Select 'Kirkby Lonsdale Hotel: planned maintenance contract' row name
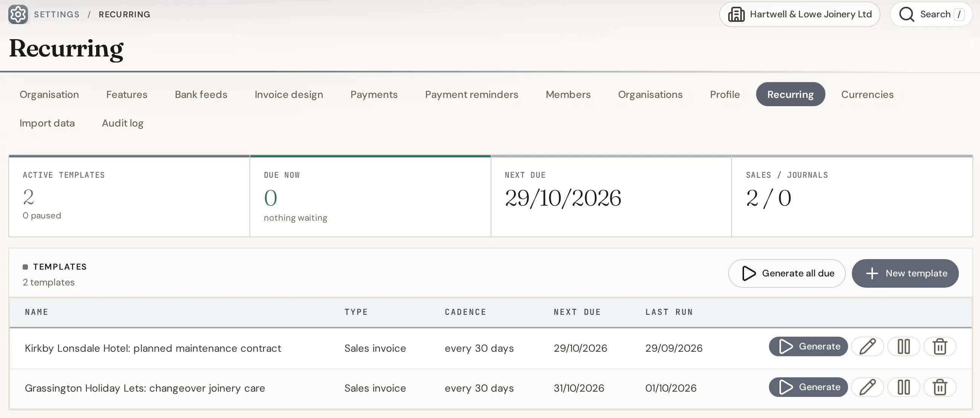Screen dimensions: 980x418 (153, 348)
